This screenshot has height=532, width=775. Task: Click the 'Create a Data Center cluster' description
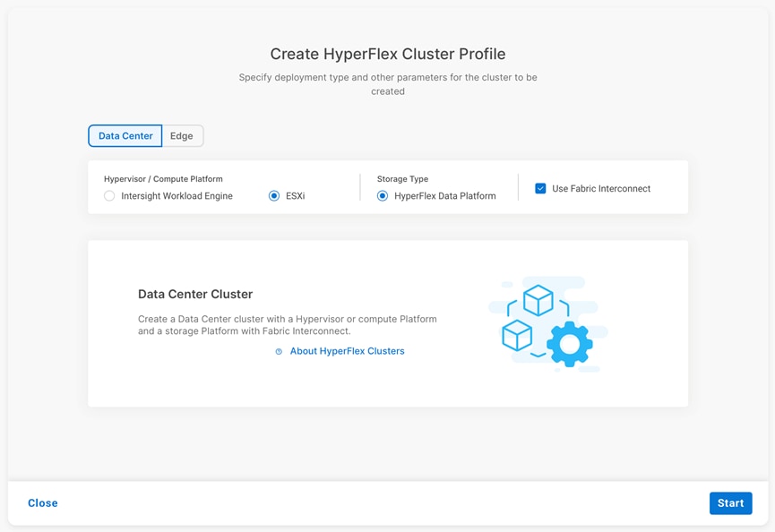(x=288, y=325)
